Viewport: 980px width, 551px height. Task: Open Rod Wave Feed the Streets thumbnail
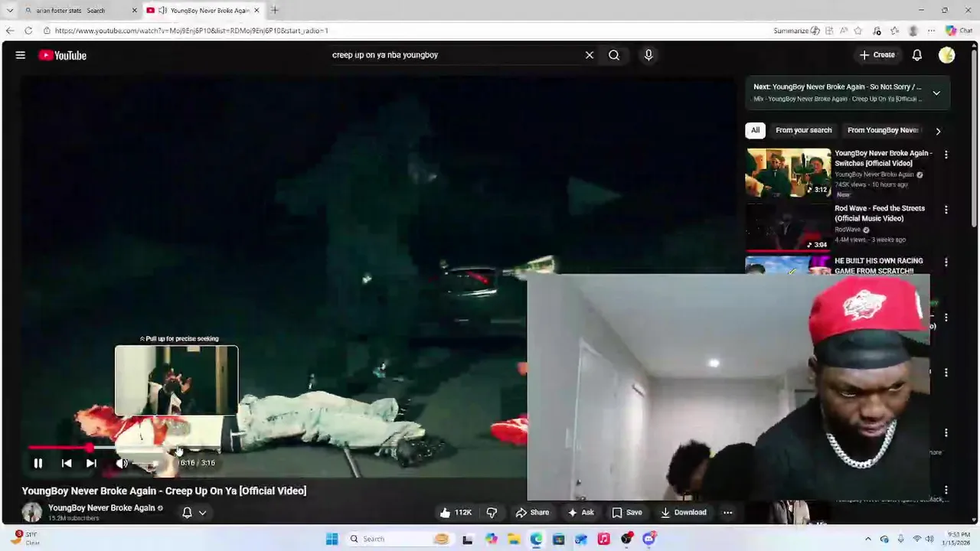[x=789, y=227]
